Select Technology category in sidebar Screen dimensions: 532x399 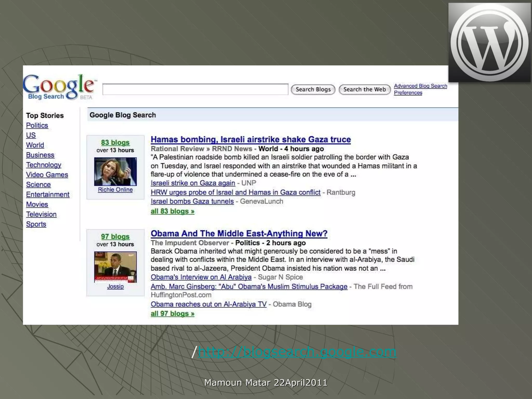[x=44, y=165]
